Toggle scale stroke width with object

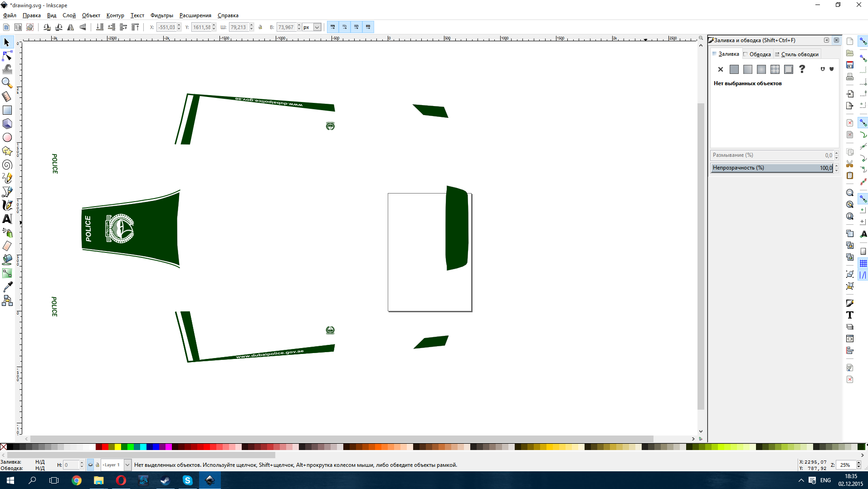(333, 27)
